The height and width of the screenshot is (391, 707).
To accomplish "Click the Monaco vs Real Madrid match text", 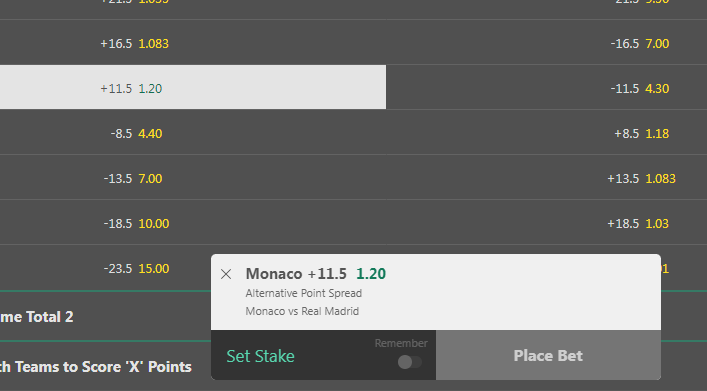I will point(302,311).
